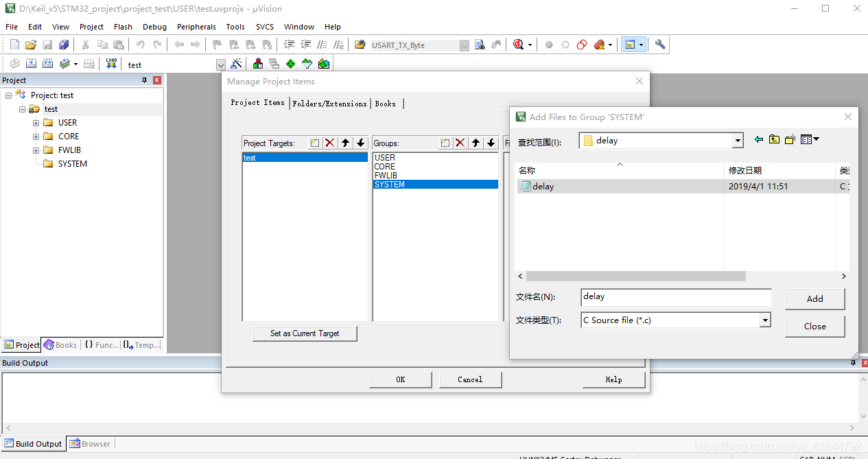Open the file type C Source file dropdown

point(765,320)
